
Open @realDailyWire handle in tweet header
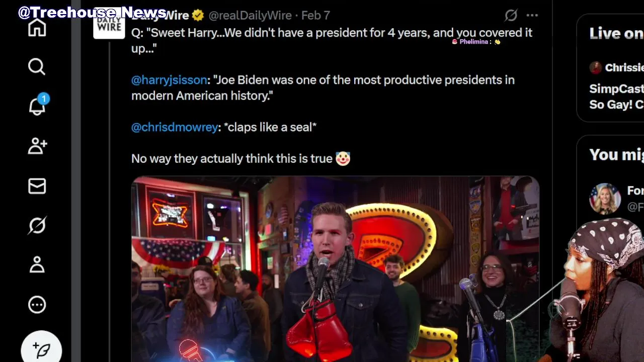(250, 16)
